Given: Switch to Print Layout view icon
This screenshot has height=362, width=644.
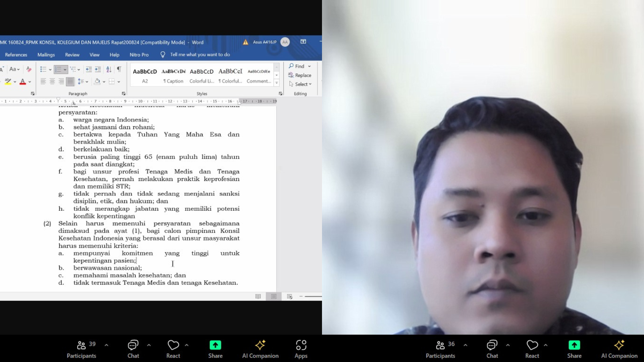Looking at the screenshot, I should (274, 296).
